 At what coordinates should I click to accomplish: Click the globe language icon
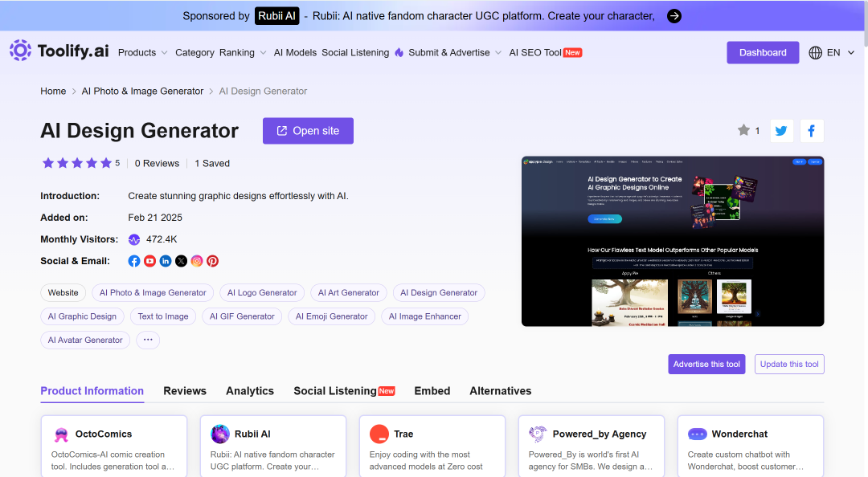[815, 52]
